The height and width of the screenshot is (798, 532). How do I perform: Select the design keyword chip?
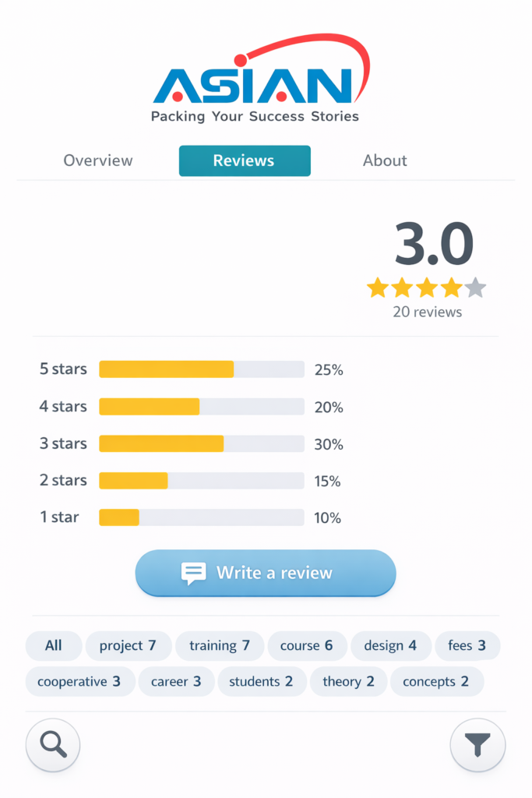click(x=390, y=645)
